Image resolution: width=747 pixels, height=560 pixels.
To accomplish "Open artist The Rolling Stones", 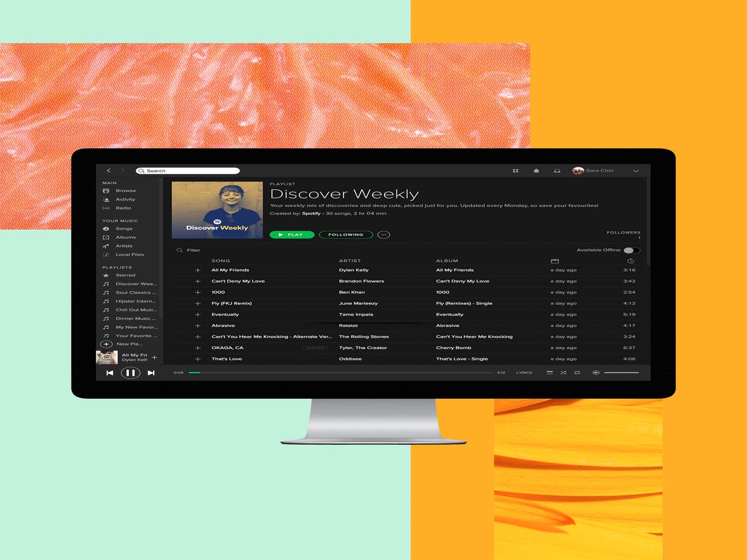I will click(x=364, y=337).
